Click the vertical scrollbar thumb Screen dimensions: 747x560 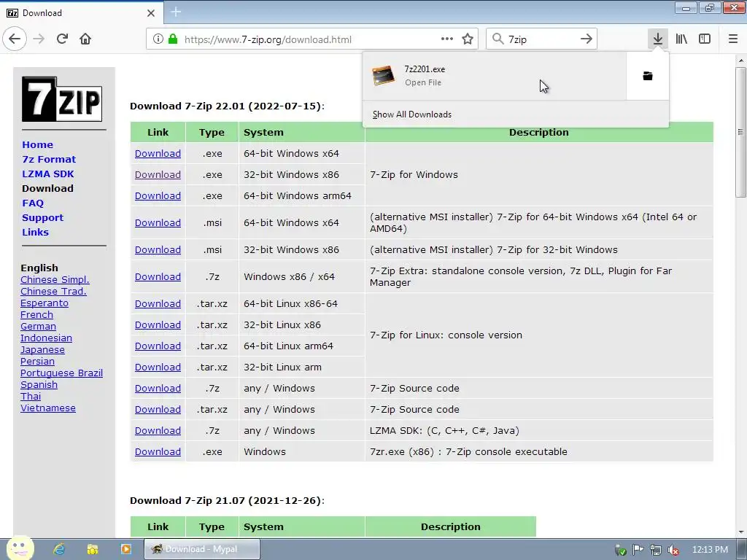tap(740, 132)
